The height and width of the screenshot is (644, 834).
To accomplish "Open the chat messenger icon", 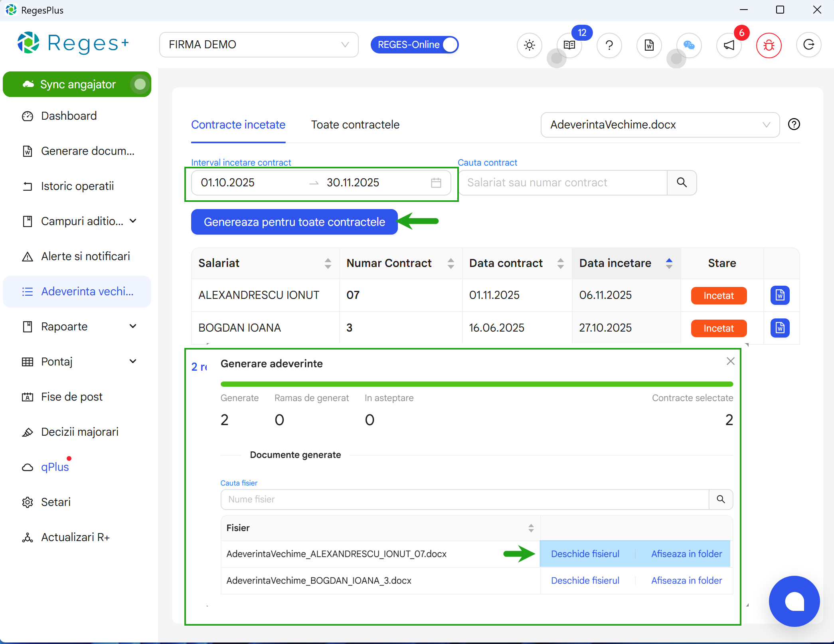I will (689, 45).
